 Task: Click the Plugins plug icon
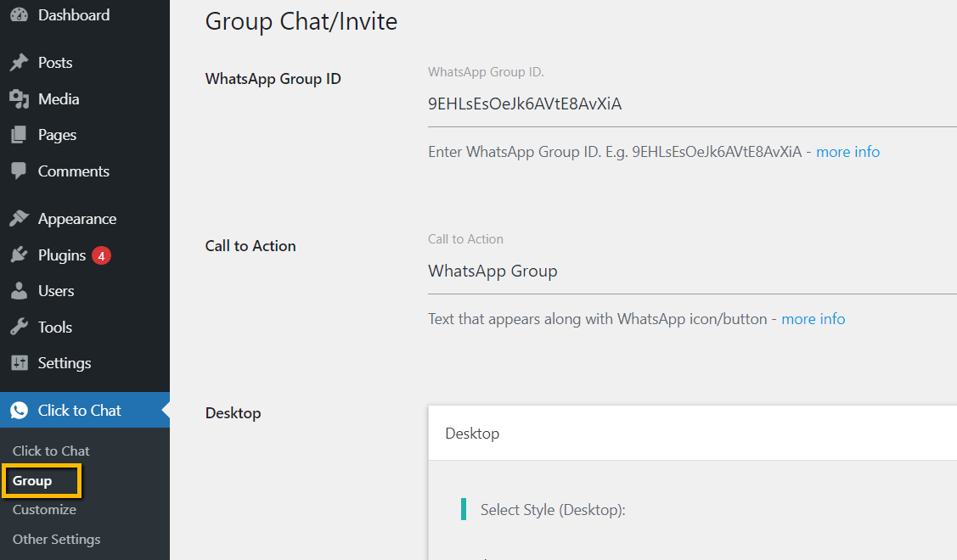click(x=19, y=255)
